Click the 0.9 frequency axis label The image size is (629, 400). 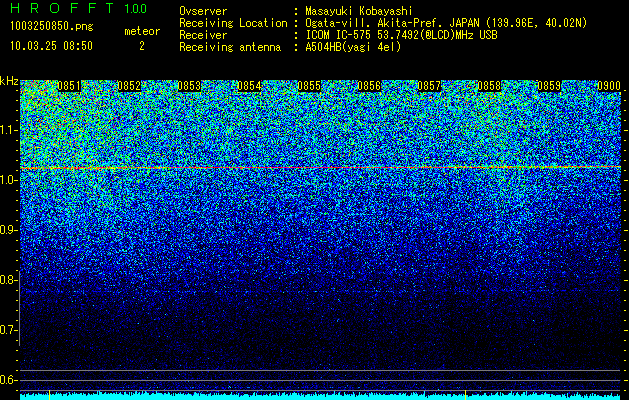(x=9, y=230)
